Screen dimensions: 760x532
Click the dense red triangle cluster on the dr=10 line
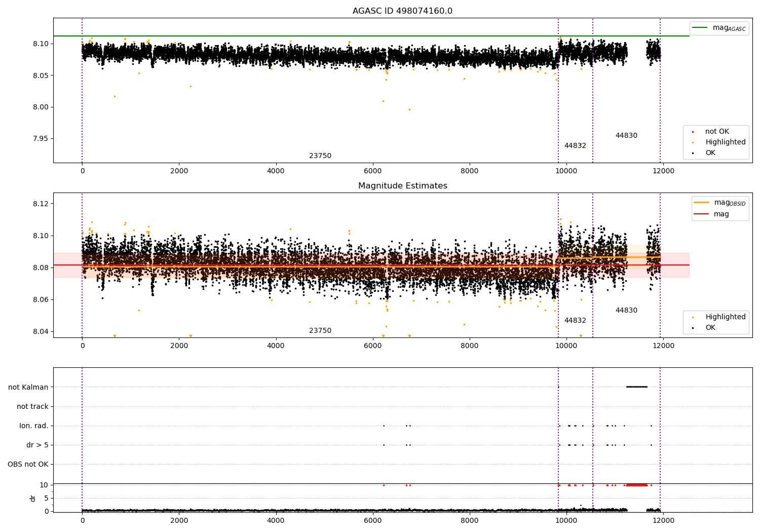[x=636, y=485]
